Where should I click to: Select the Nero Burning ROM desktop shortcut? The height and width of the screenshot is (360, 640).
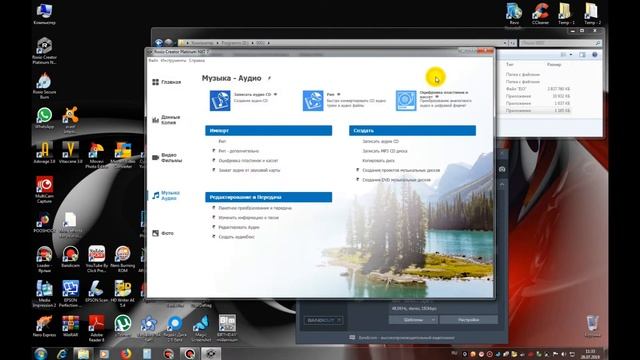click(122, 259)
